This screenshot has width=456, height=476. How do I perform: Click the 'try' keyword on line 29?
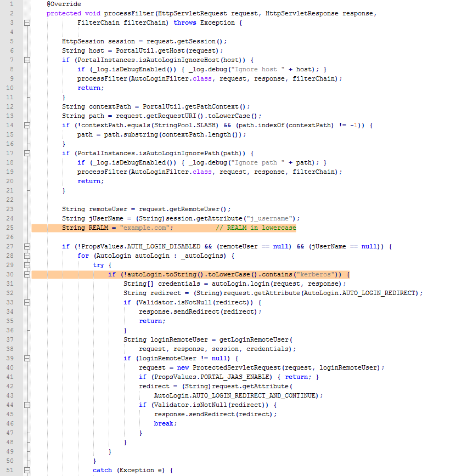[x=98, y=265]
